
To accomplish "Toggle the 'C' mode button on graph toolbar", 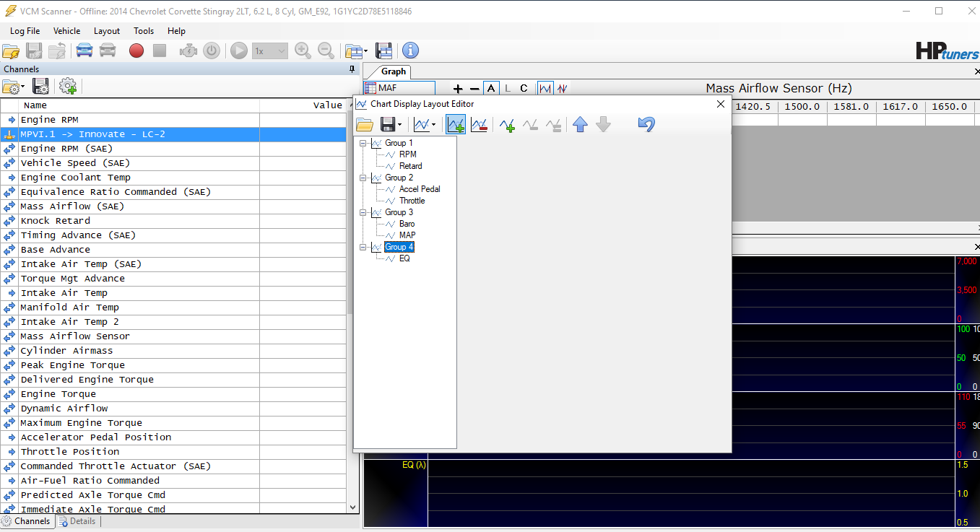I will pos(524,89).
